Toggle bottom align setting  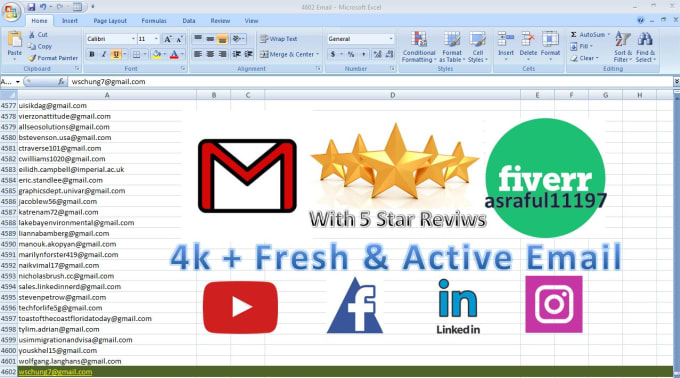coord(222,39)
